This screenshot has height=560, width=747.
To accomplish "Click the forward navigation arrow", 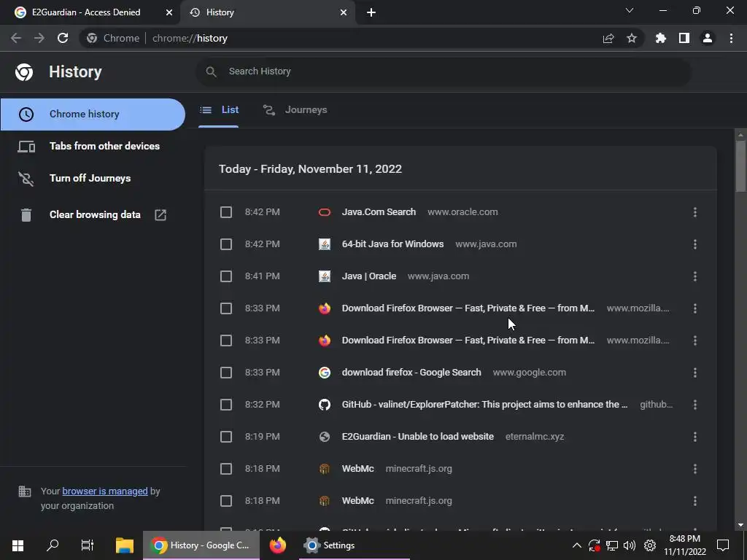I will click(x=39, y=38).
